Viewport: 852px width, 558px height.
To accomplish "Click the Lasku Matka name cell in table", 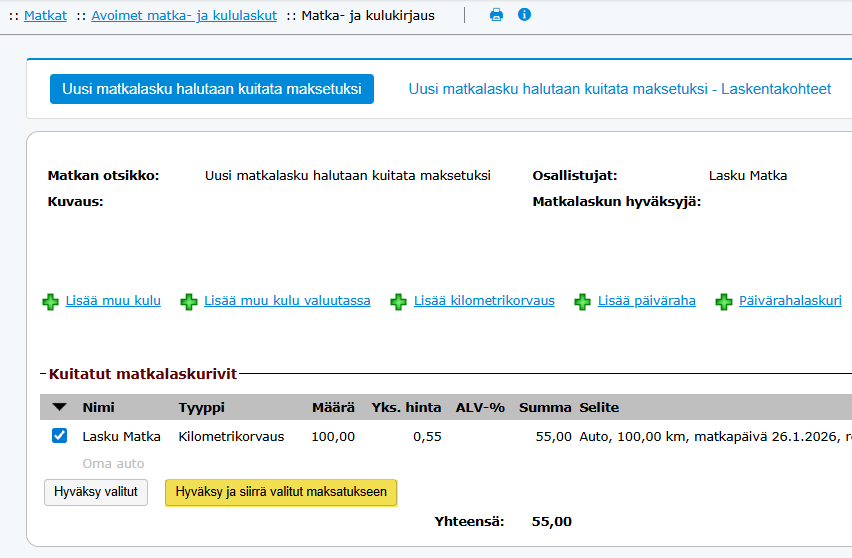I will pyautogui.click(x=122, y=437).
